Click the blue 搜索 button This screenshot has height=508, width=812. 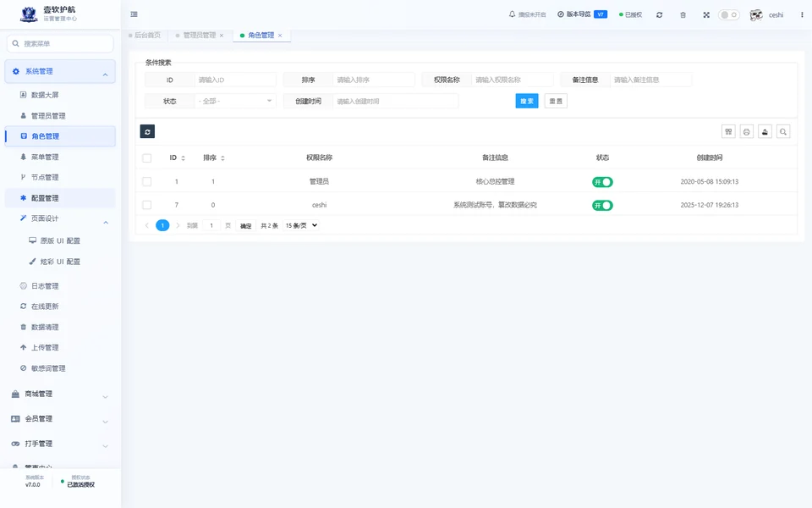point(527,101)
